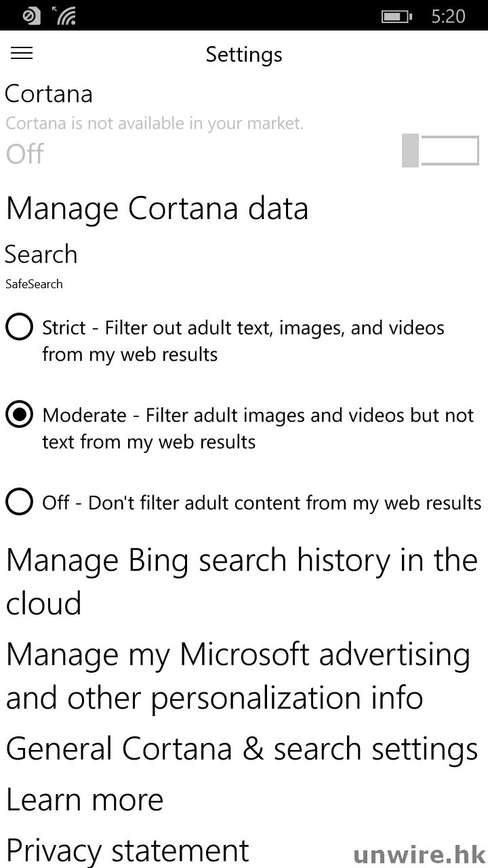Tap the notification icon in status bar
Screen dimensions: 488x868
[x=32, y=16]
